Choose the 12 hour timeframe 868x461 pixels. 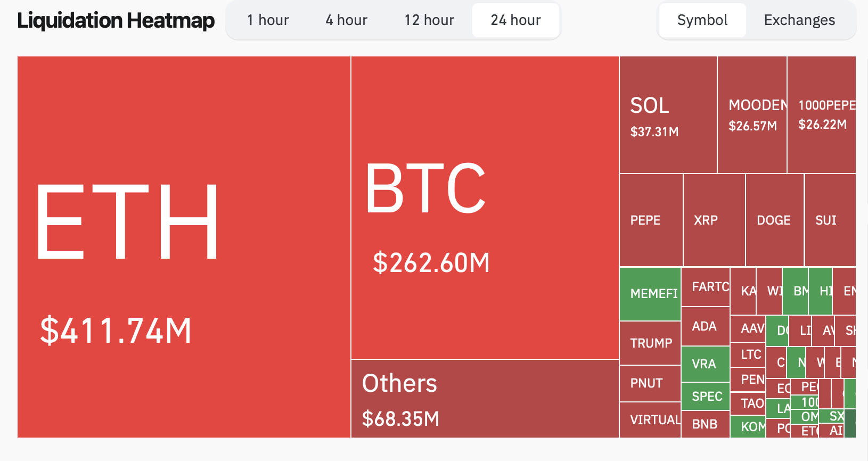(429, 20)
